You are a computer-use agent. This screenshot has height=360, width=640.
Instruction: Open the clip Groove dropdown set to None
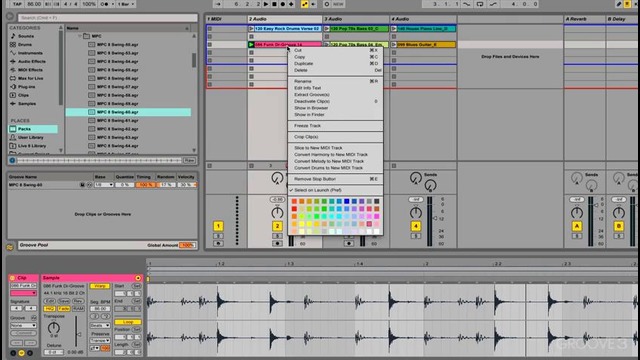pos(23,326)
